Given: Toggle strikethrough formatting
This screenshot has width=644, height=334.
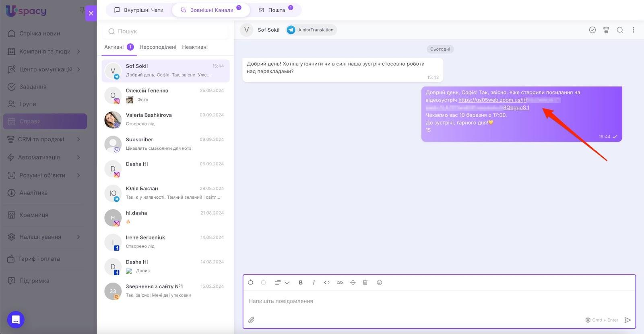Looking at the screenshot, I should point(353,282).
